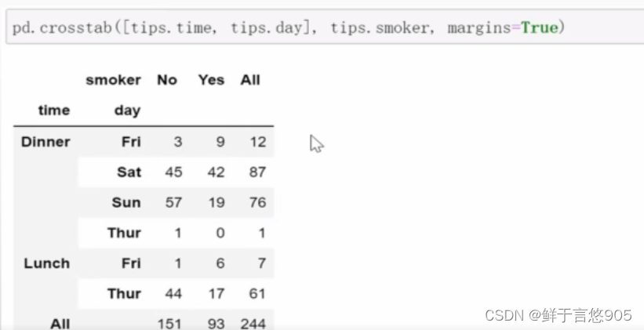Click the Dinner row label

[45, 142]
